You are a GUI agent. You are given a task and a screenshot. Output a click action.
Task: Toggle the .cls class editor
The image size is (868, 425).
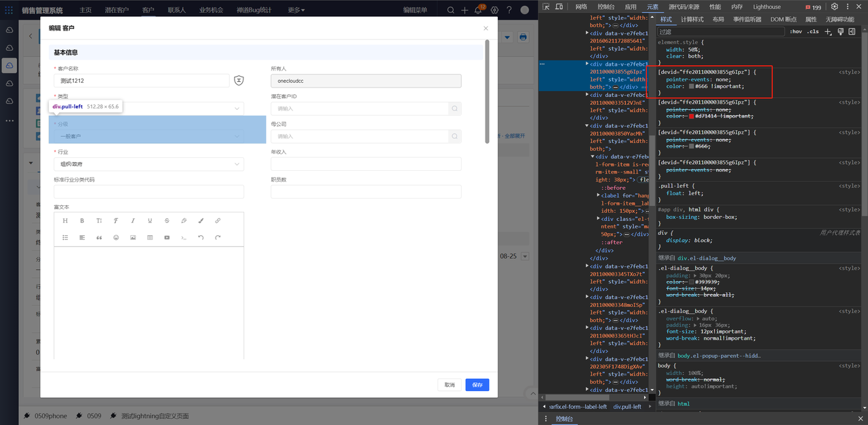[812, 32]
